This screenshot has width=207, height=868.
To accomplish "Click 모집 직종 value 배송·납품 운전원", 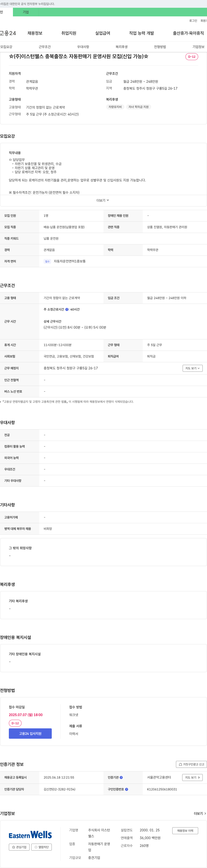I will coord(64,227).
